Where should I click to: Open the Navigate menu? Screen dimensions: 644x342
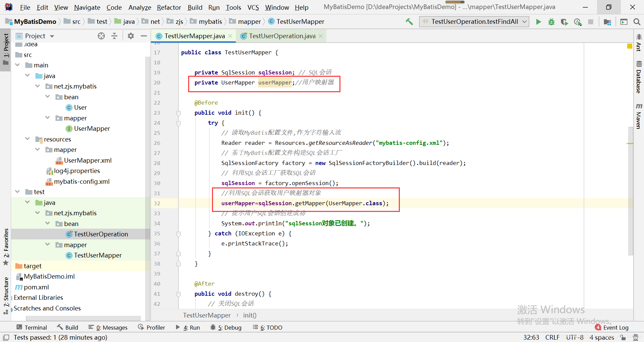[x=87, y=7]
